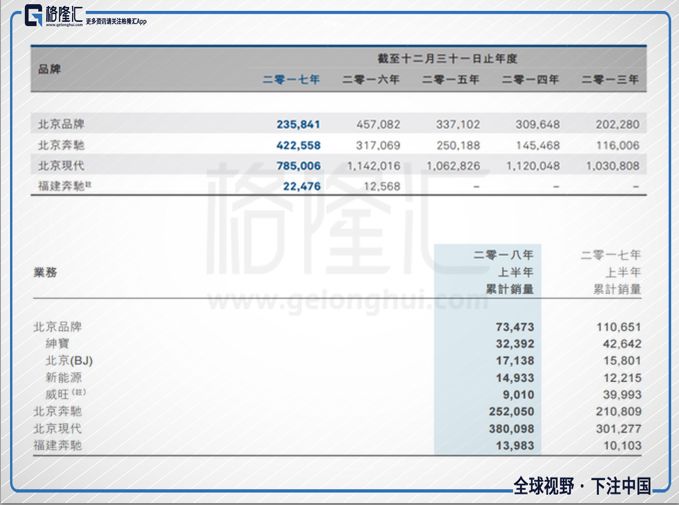
Task: Click the 格隆汇 logo icon
Action: pyautogui.click(x=34, y=15)
